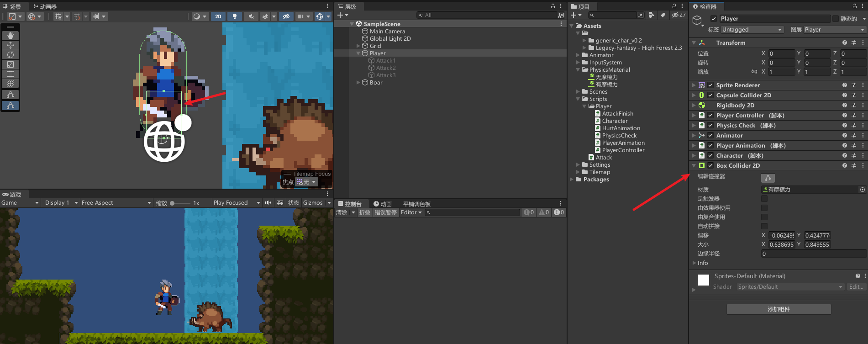Toggle the 静态的 (Static) checkbox
This screenshot has width=868, height=344.
[x=835, y=19]
